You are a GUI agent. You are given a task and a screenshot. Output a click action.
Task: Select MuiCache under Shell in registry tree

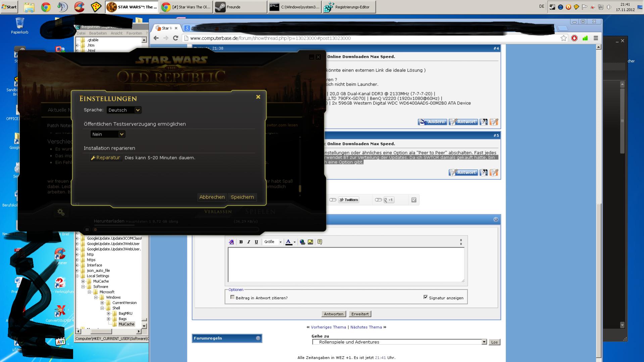(127, 324)
